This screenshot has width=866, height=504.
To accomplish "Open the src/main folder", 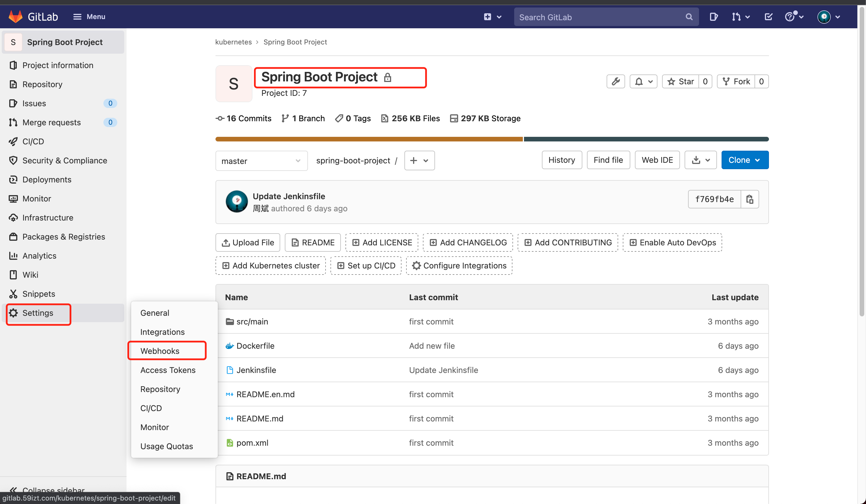I will (x=252, y=321).
